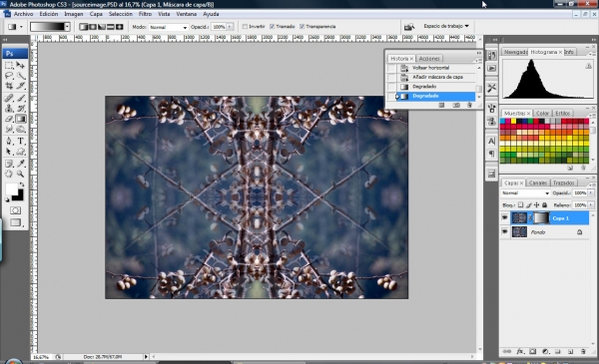This screenshot has height=364, width=599.
Task: Select the Dodge tool
Action: pos(21,130)
